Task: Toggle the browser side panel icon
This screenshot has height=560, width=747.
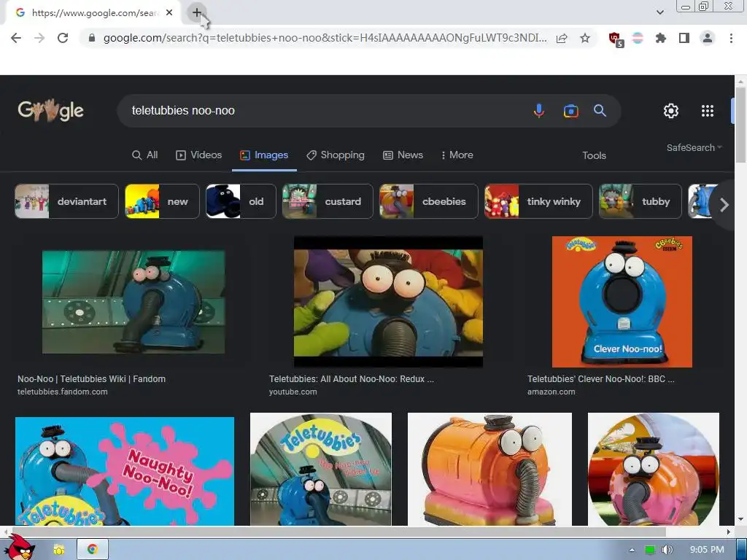Action: tap(684, 38)
